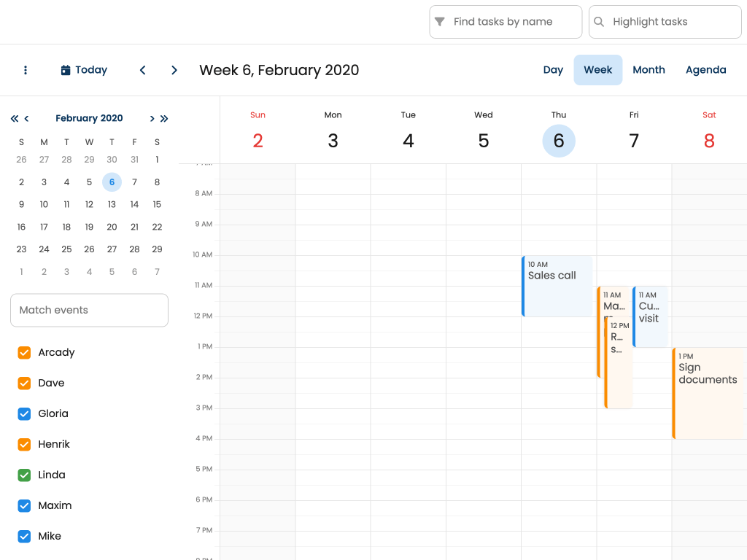Toggle the Mike checkbox
The width and height of the screenshot is (747, 560).
(24, 536)
